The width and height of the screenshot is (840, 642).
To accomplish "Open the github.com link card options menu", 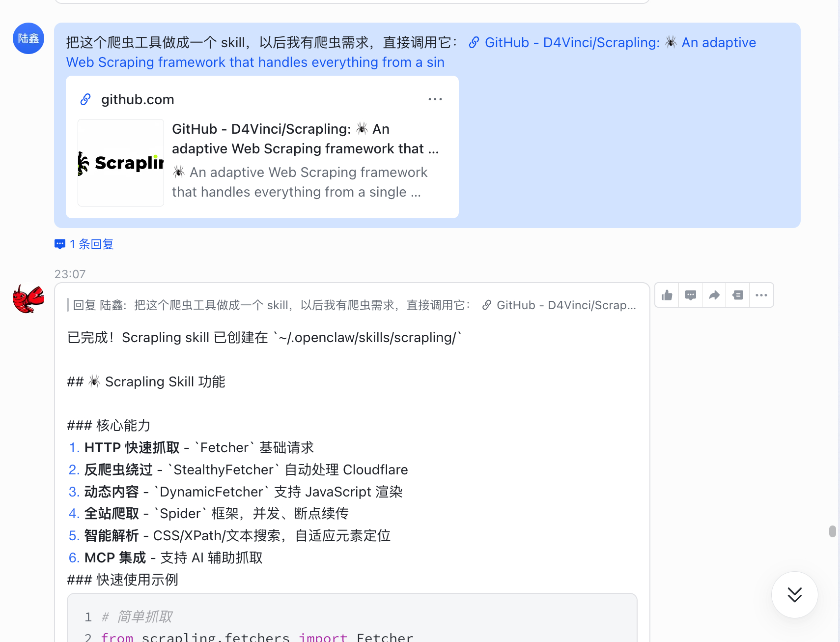I will tap(435, 99).
